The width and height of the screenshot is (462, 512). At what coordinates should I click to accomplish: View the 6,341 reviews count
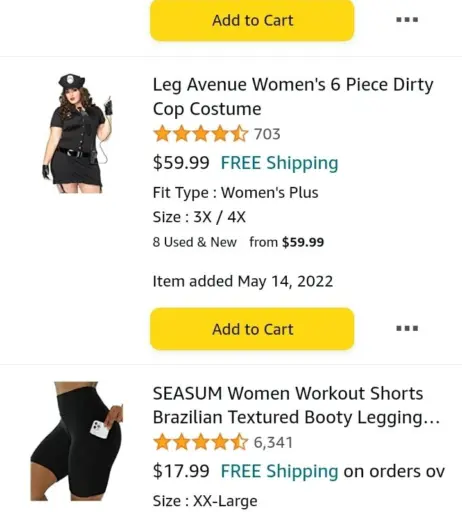point(273,443)
